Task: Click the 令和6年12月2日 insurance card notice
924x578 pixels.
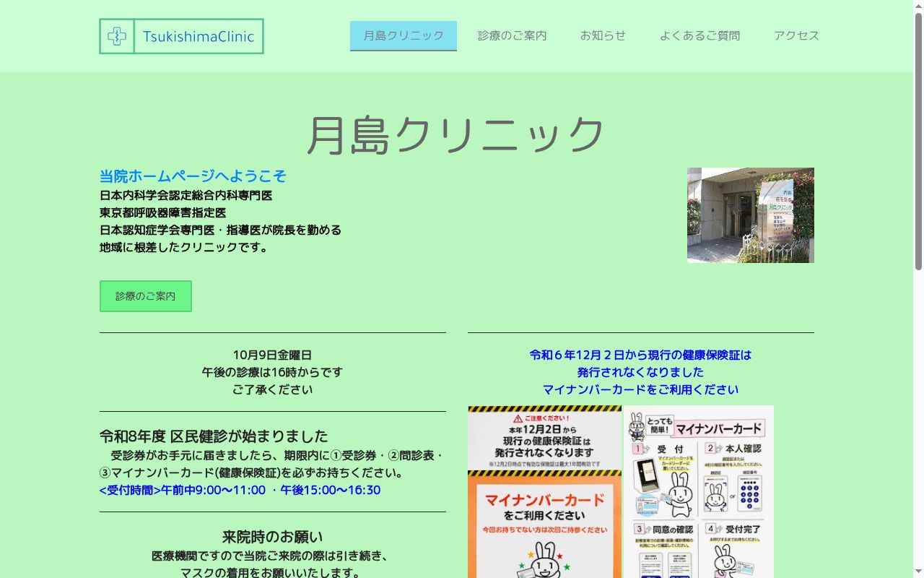Action: (x=640, y=355)
